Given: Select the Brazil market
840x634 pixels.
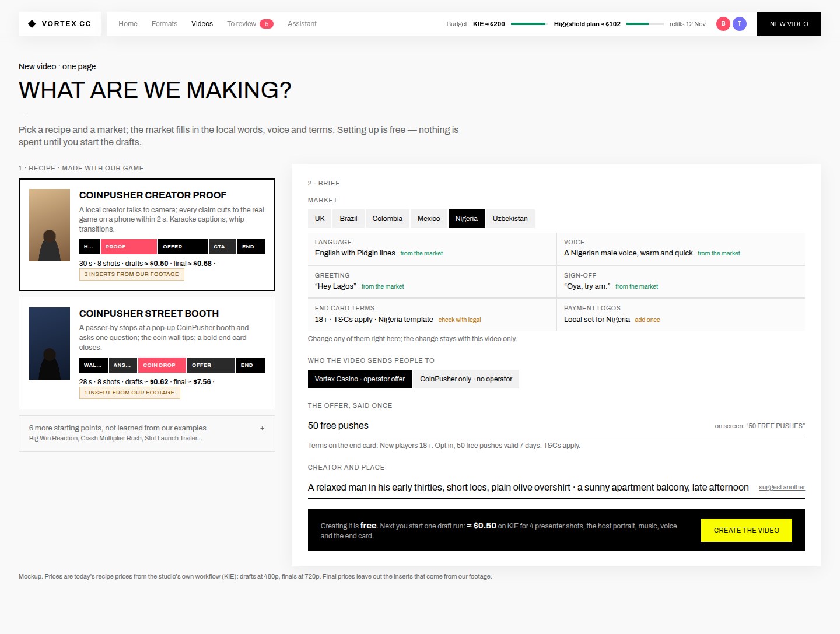Looking at the screenshot, I should 348,219.
